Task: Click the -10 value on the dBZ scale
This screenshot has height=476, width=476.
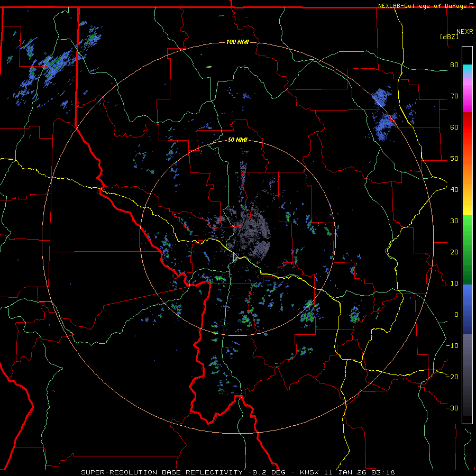Action: click(452, 345)
